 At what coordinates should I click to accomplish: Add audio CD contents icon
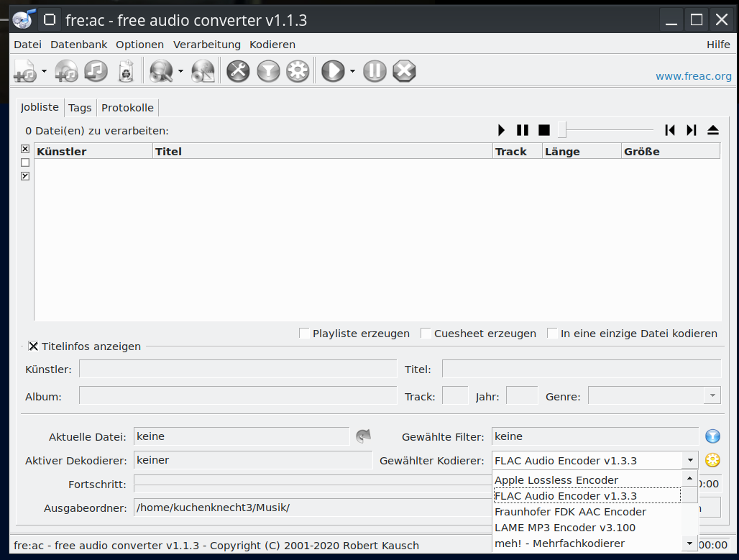[66, 71]
